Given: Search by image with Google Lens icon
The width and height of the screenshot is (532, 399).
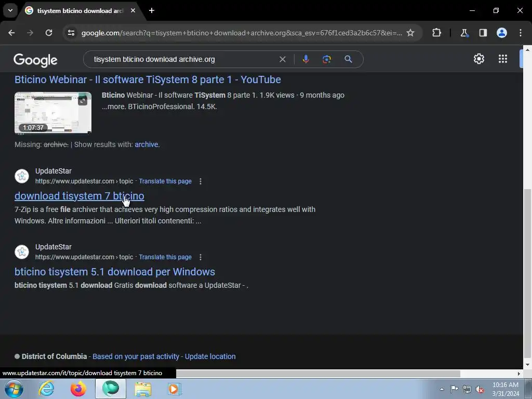Looking at the screenshot, I should click(x=327, y=59).
